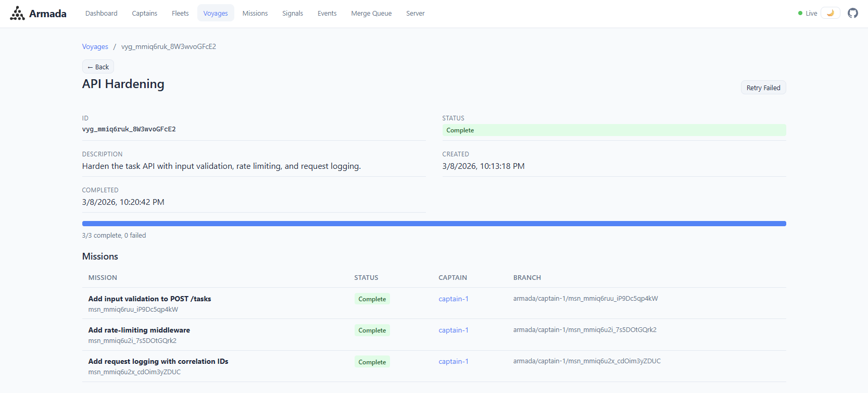Viewport: 868px width, 393px height.
Task: Open the Dashboard tab
Action: coord(101,14)
